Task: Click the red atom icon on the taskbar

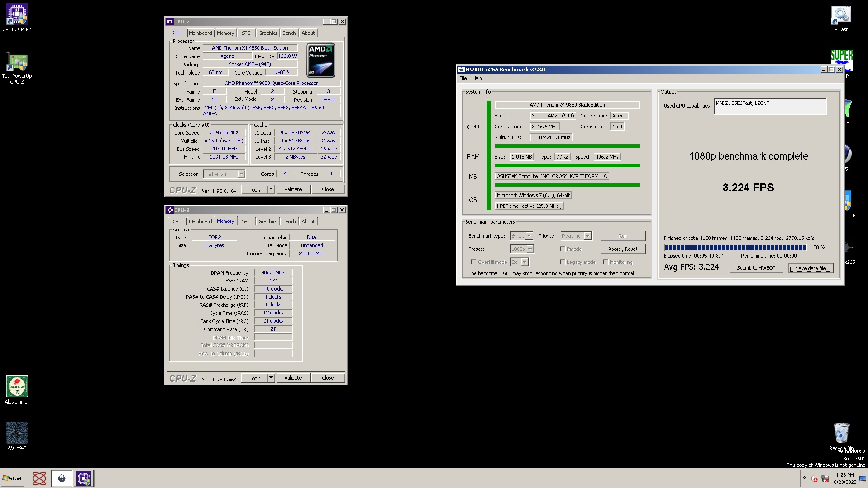Action: tap(39, 478)
